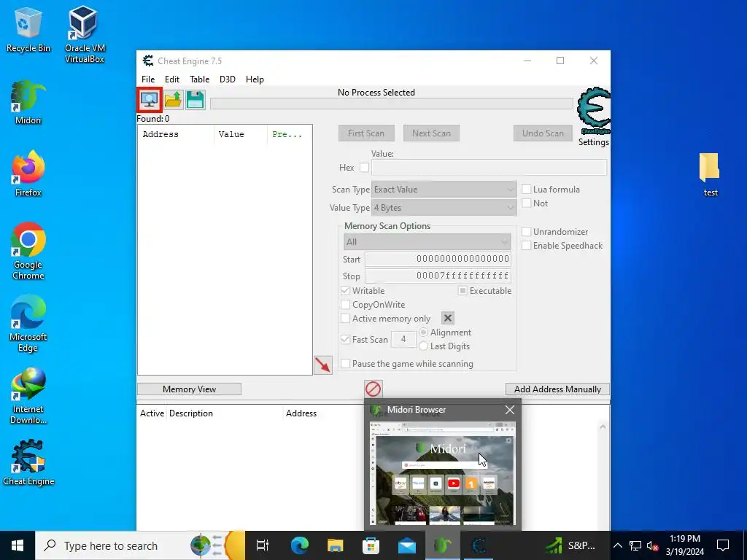
Task: Open a cheat table via folder icon
Action: pyautogui.click(x=174, y=99)
